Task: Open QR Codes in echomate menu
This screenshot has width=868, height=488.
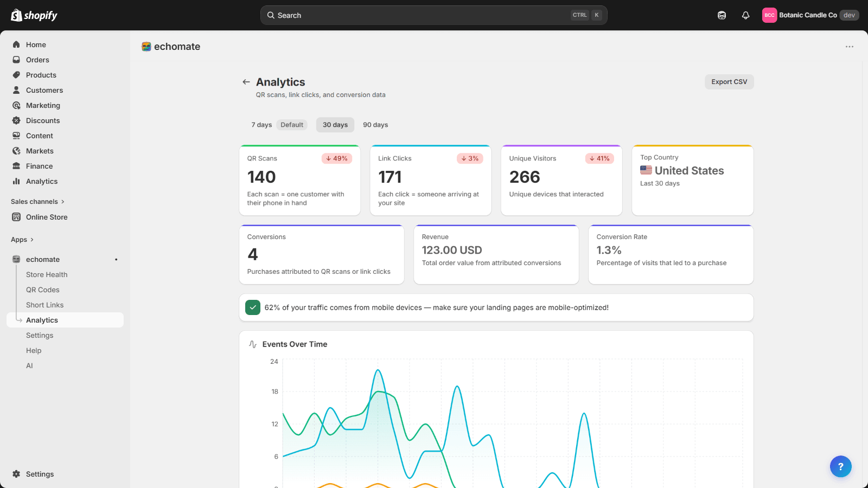Action: [x=43, y=290]
